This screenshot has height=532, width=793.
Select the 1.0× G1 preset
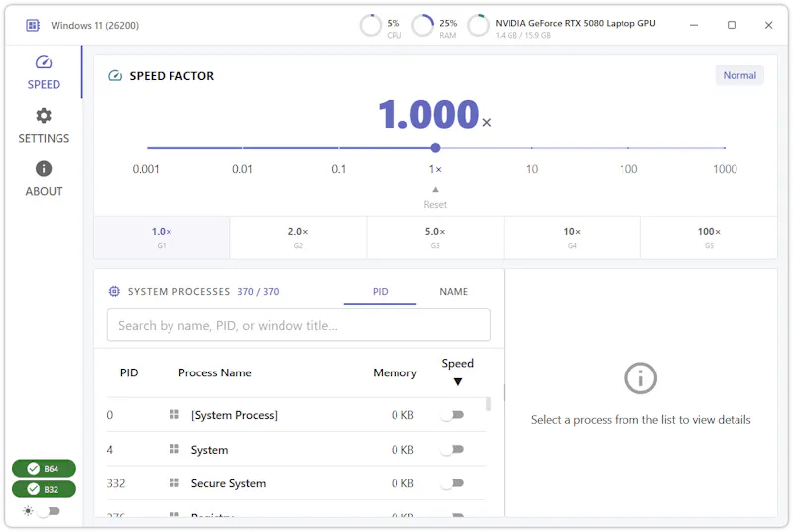click(162, 238)
